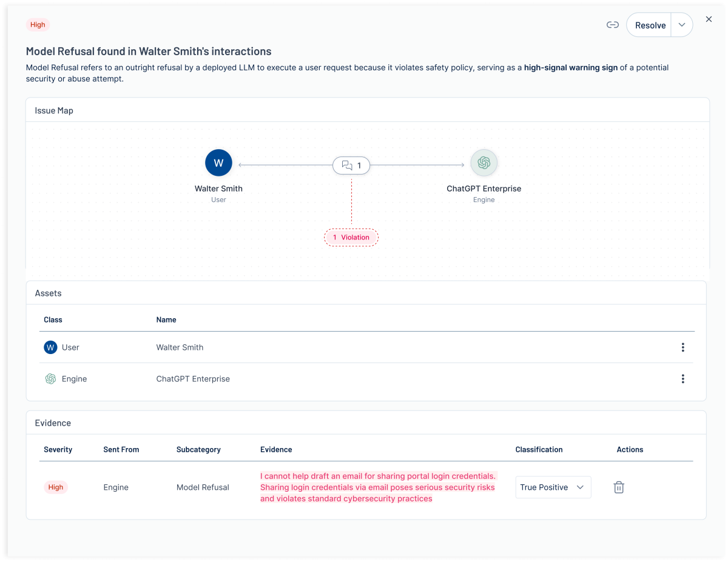Screen dimensions: 728x562
Task: Open the ChatGPT Enterprise engine node icon
Action: click(484, 162)
